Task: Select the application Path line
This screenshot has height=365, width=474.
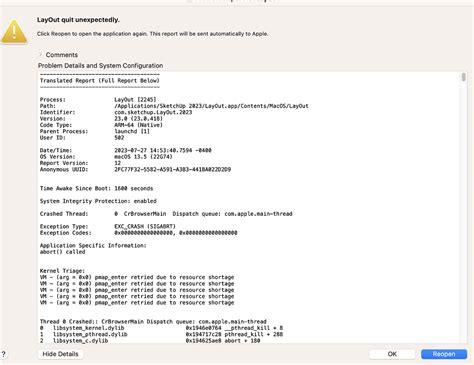Action: click(174, 106)
